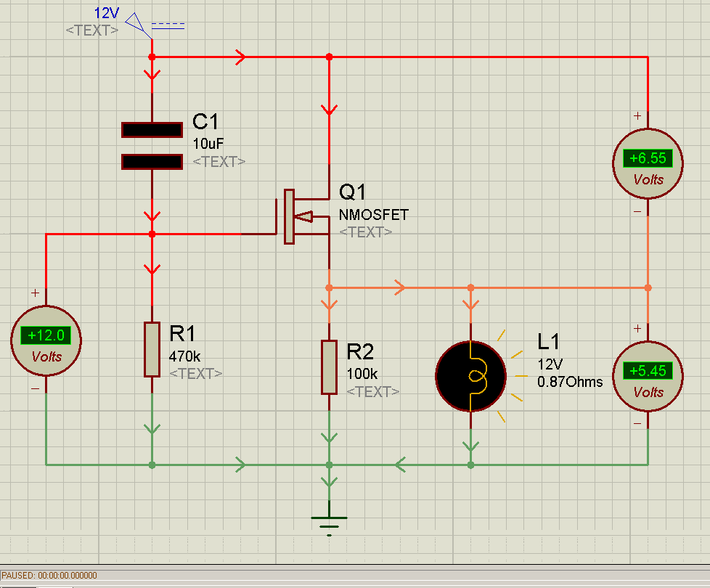Select the 12V power terminal arrow
This screenshot has width=710, height=588.
[x=138, y=25]
